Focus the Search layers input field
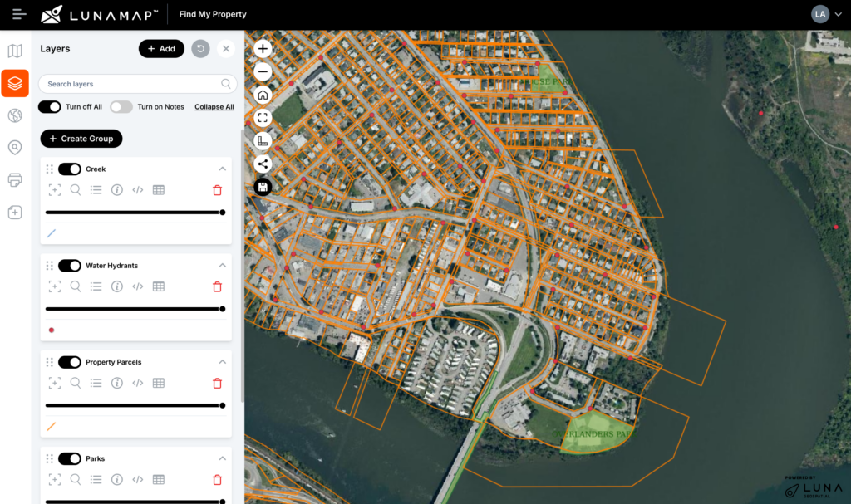Viewport: 851px width, 504px height. point(138,84)
